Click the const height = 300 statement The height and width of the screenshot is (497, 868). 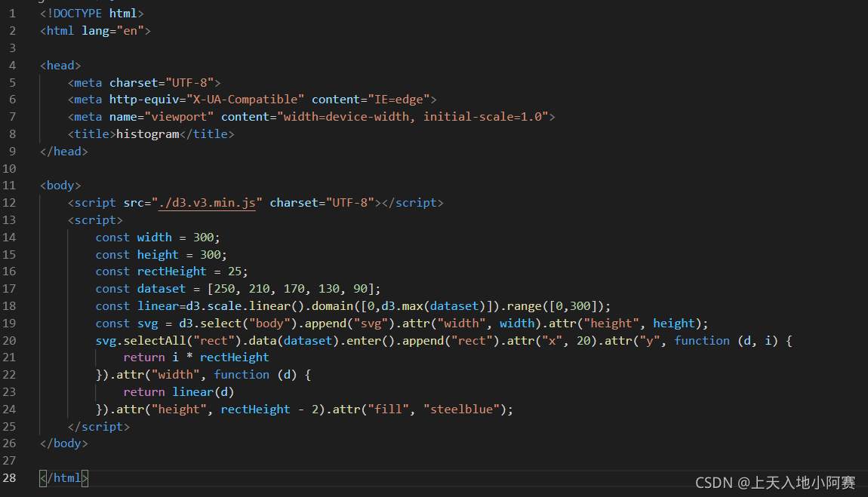(161, 255)
